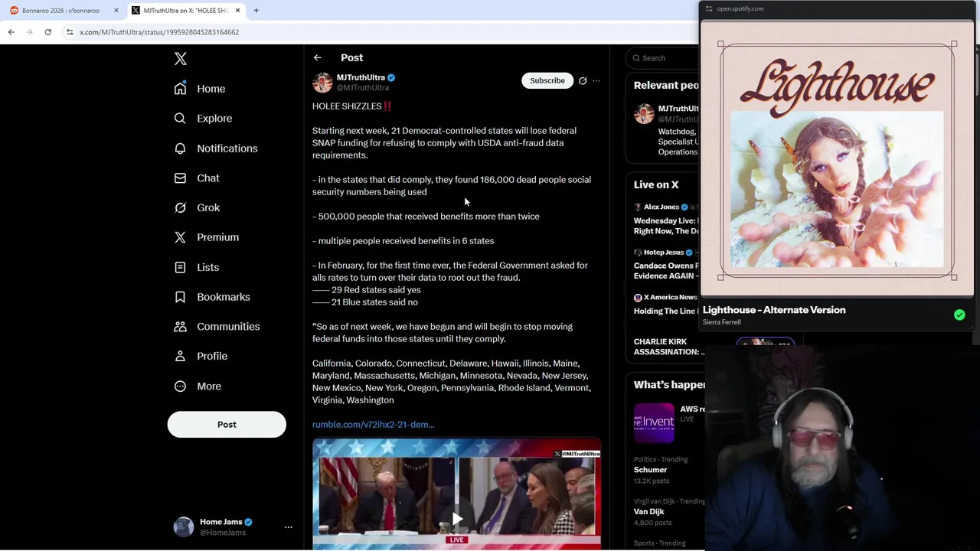980x551 pixels.
Task: Open the @MJTruthUltra handle link
Action: click(363, 88)
